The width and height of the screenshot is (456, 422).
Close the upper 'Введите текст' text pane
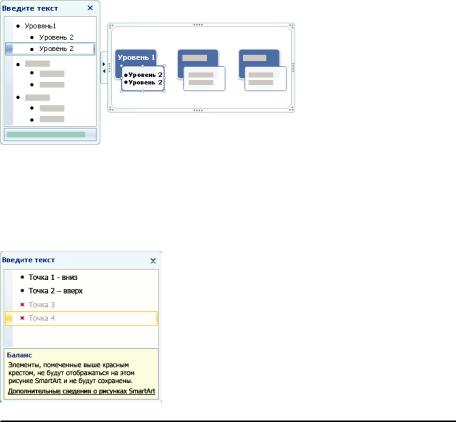click(90, 8)
